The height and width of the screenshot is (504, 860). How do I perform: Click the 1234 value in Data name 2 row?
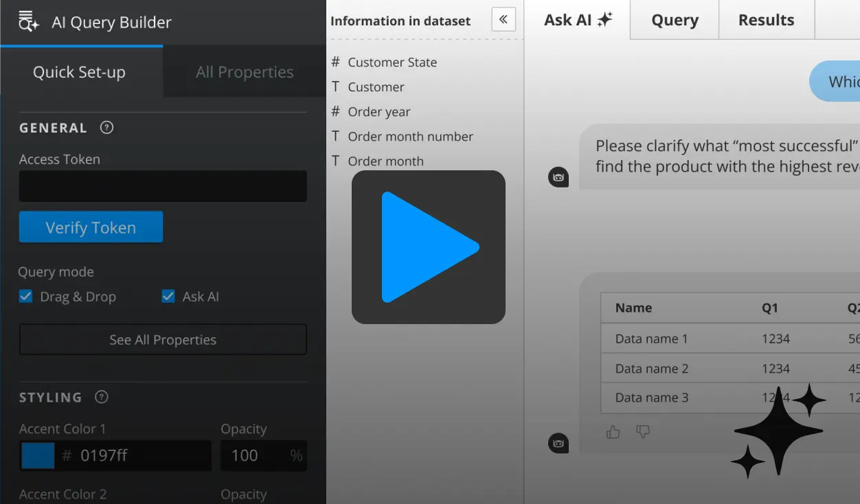[x=776, y=369]
